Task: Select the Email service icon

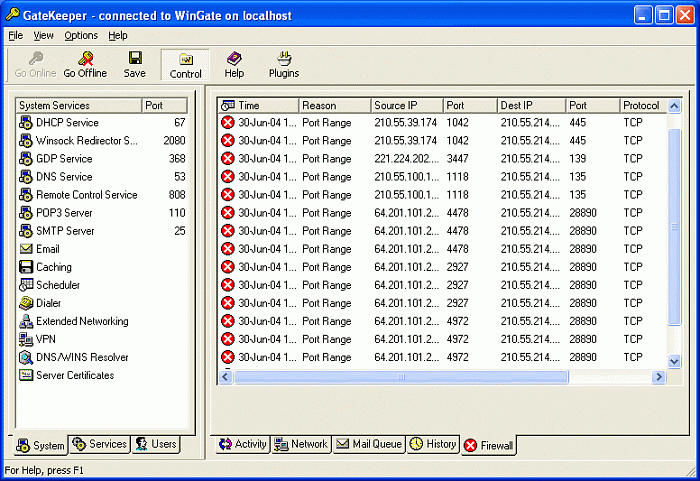Action: click(x=26, y=249)
